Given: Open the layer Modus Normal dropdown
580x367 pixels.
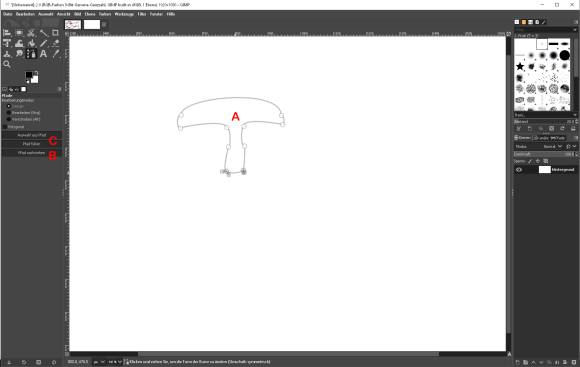Looking at the screenshot, I should [552, 147].
